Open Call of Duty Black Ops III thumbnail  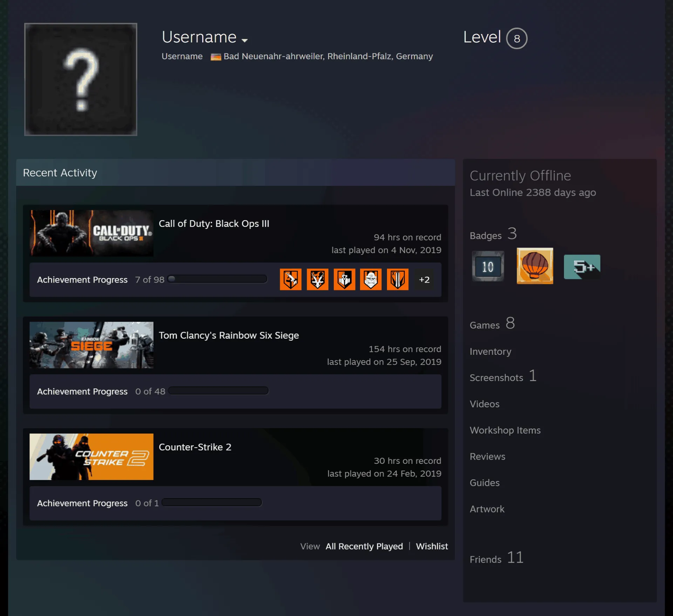pos(91,233)
